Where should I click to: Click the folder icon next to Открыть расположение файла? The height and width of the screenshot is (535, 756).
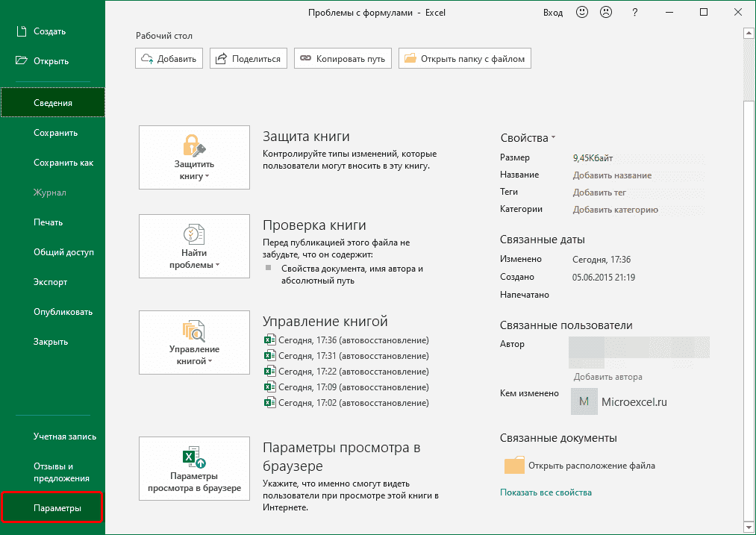(x=514, y=466)
